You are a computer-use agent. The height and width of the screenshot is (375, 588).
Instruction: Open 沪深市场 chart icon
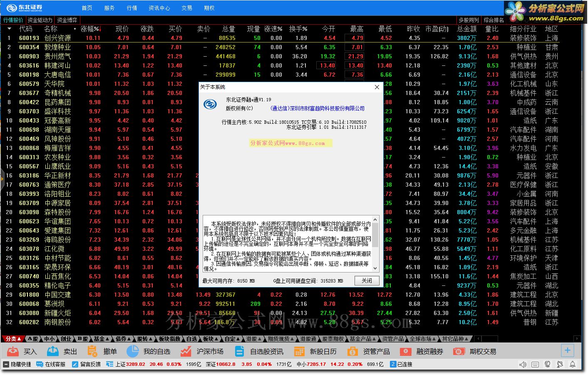click(186, 351)
